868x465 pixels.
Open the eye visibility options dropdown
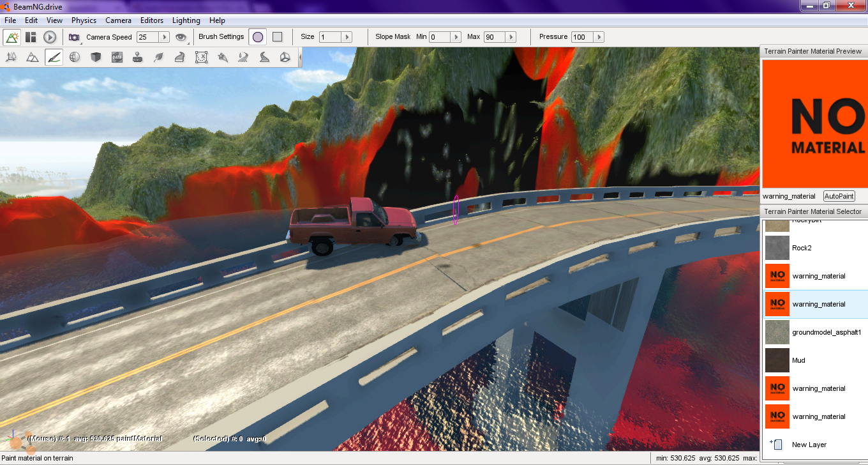pos(182,37)
